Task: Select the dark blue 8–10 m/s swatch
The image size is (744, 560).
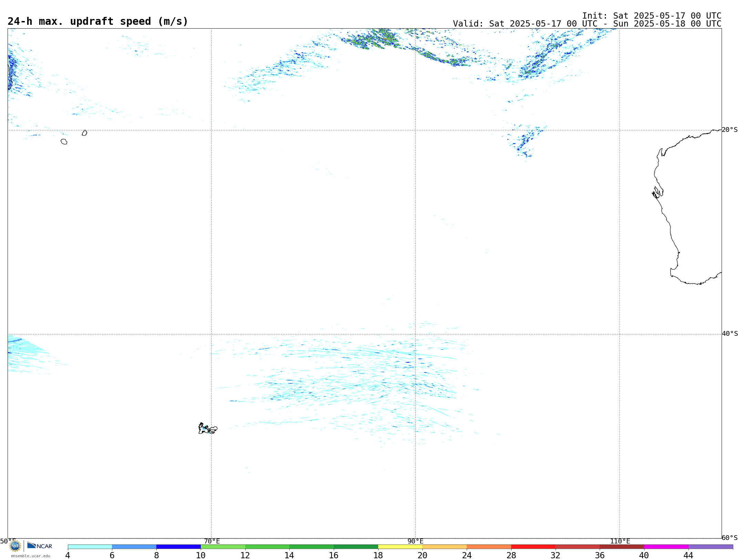Action: [x=178, y=547]
